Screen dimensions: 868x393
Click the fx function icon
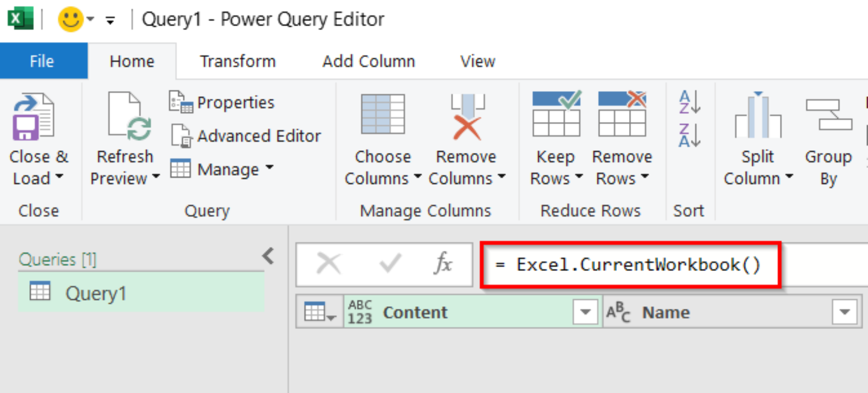coord(443,264)
